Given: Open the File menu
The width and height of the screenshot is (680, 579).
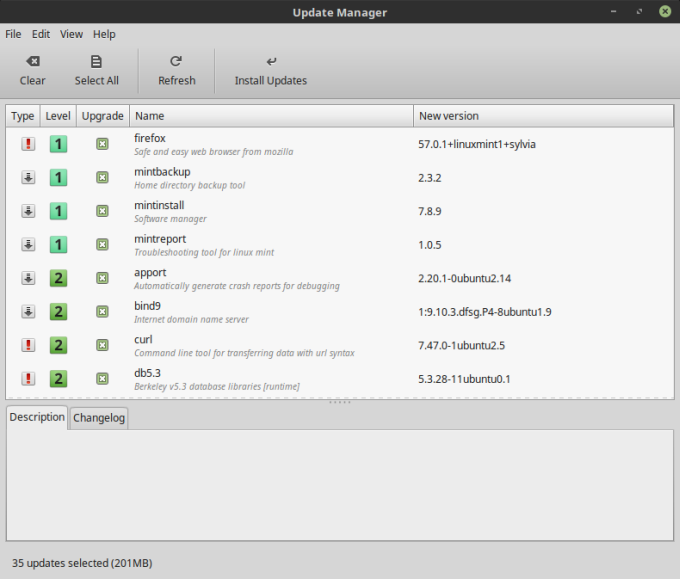Looking at the screenshot, I should click(13, 34).
